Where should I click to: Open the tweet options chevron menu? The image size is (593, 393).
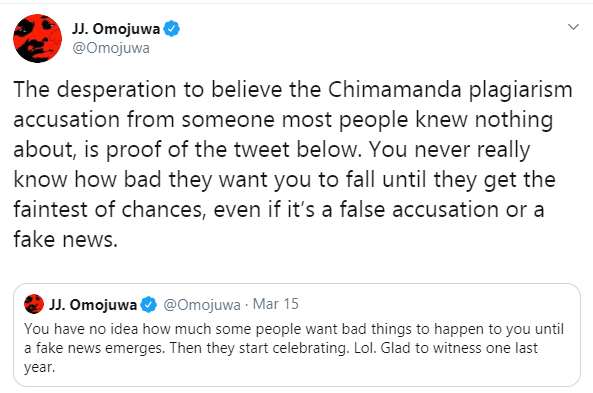(573, 27)
